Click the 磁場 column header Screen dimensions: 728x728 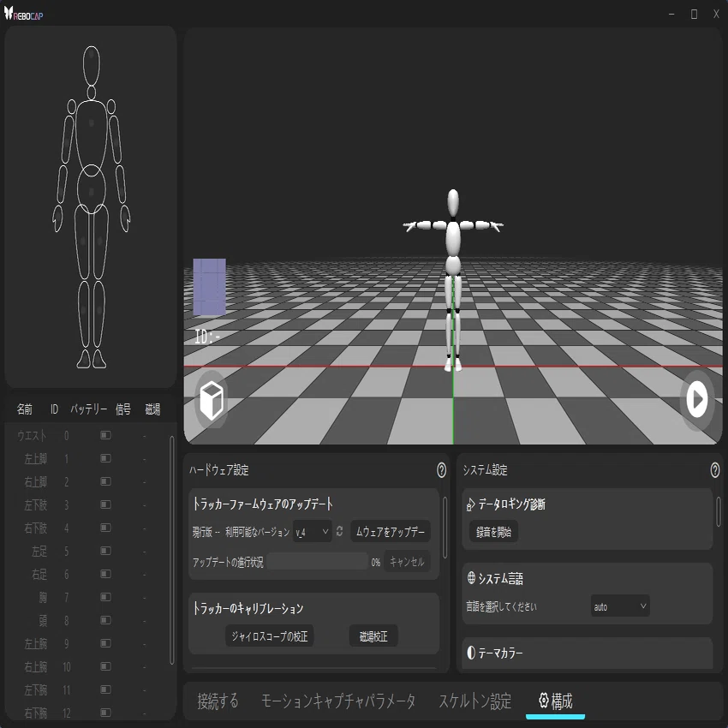[152, 409]
